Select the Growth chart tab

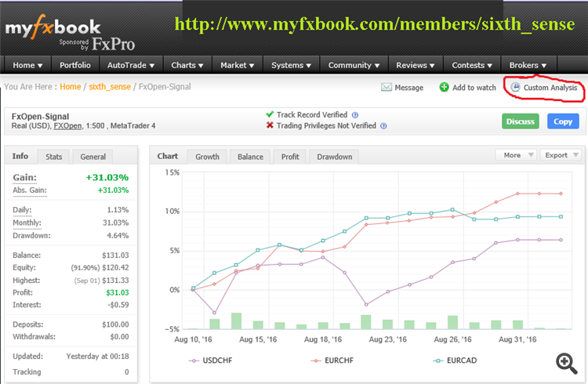[207, 157]
